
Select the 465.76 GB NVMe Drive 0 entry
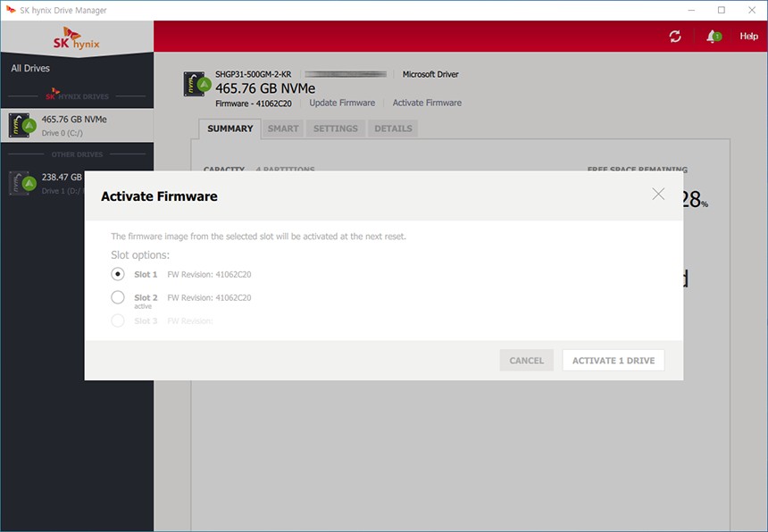coord(77,125)
